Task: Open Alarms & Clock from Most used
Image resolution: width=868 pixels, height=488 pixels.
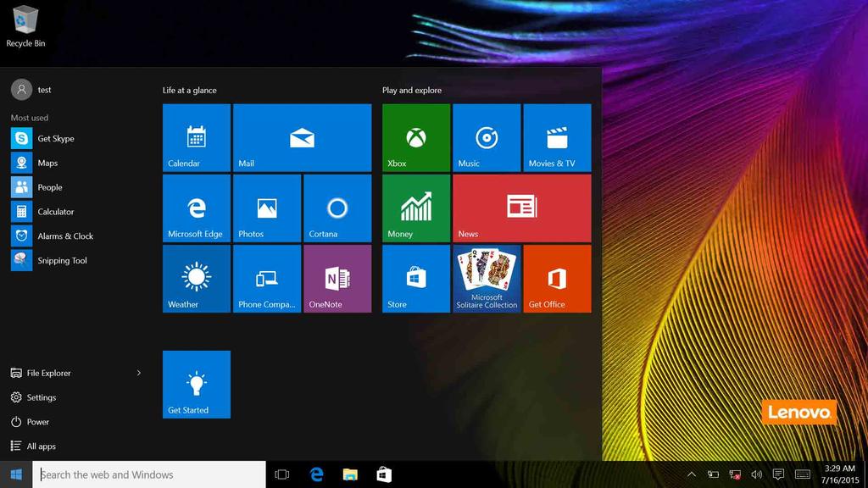Action: (76, 236)
